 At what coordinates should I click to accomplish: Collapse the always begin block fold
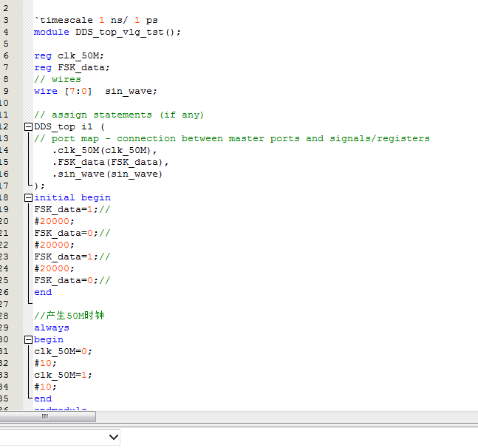coord(28,339)
